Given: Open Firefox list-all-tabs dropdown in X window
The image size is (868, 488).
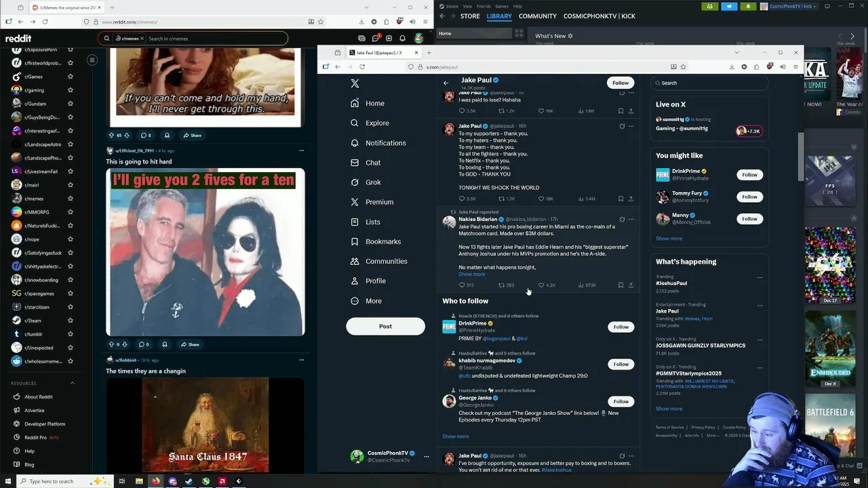Looking at the screenshot, I should click(736, 52).
